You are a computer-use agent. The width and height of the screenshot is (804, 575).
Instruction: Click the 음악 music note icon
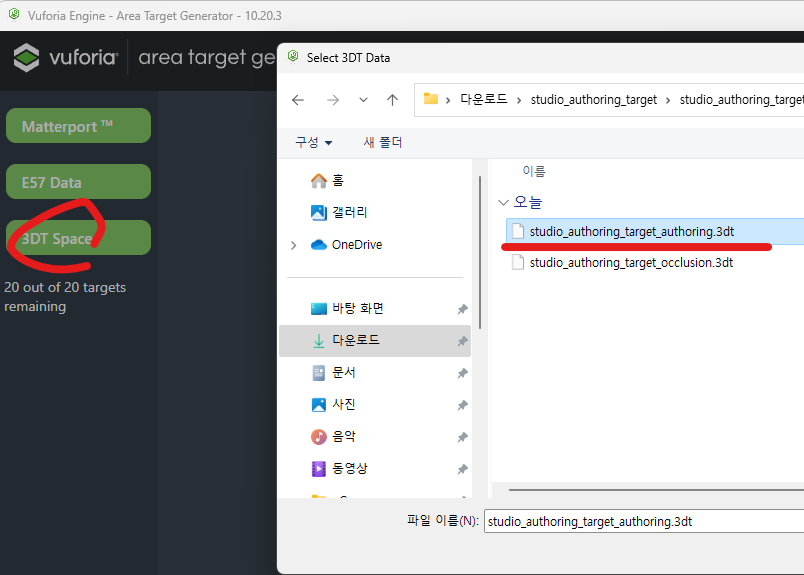[318, 437]
